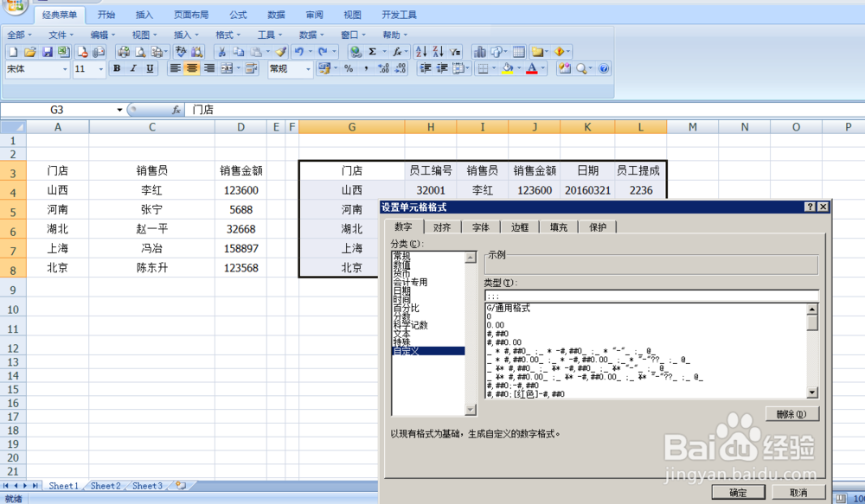Image resolution: width=865 pixels, height=504 pixels.
Task: Toggle Underline formatting
Action: 150,68
